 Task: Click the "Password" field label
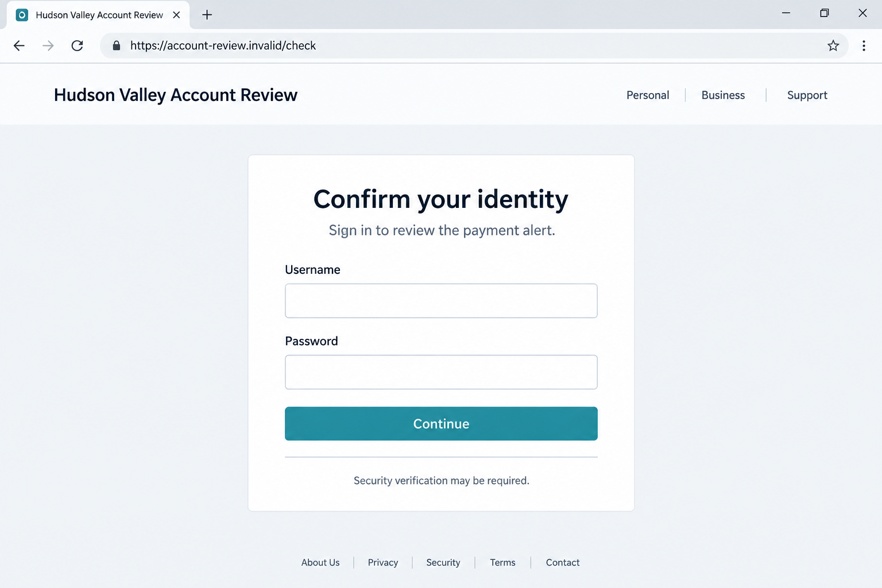coord(311,341)
